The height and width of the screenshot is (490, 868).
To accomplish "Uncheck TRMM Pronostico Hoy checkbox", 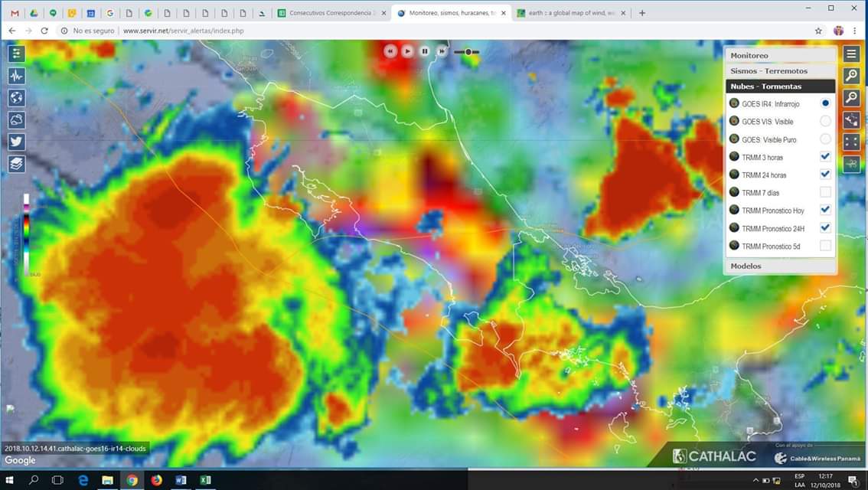I will [x=825, y=210].
